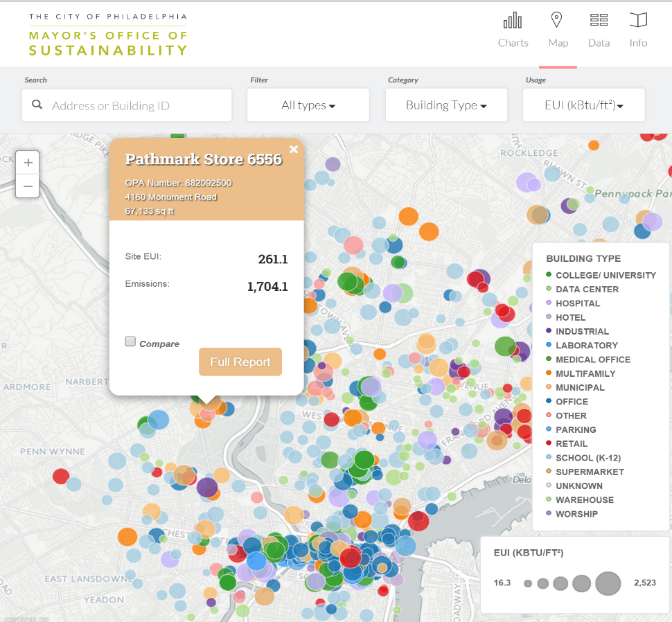Tick the Compare checkbox
Screen dimensions: 672x622
point(130,341)
